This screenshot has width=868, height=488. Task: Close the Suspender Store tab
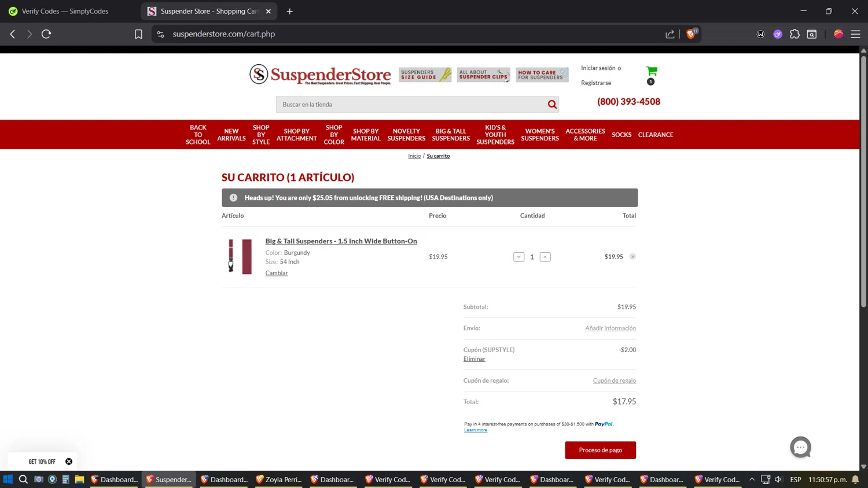[269, 11]
